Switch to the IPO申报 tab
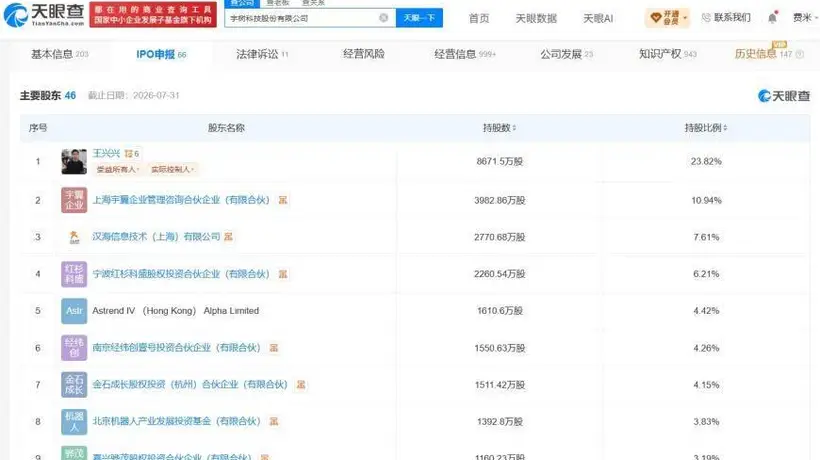Viewport: 820px width, 460px height. pyautogui.click(x=161, y=54)
